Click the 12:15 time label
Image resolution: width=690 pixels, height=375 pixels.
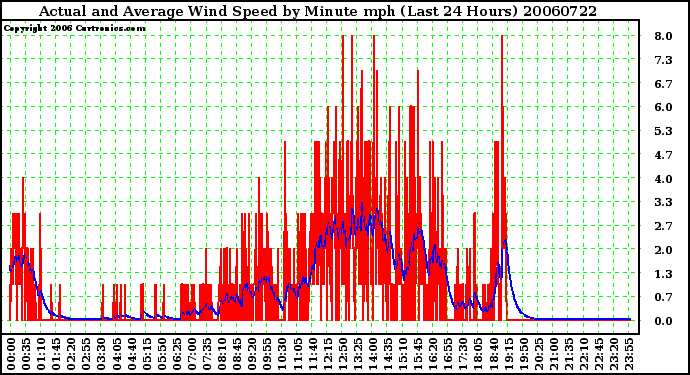pyautogui.click(x=327, y=354)
